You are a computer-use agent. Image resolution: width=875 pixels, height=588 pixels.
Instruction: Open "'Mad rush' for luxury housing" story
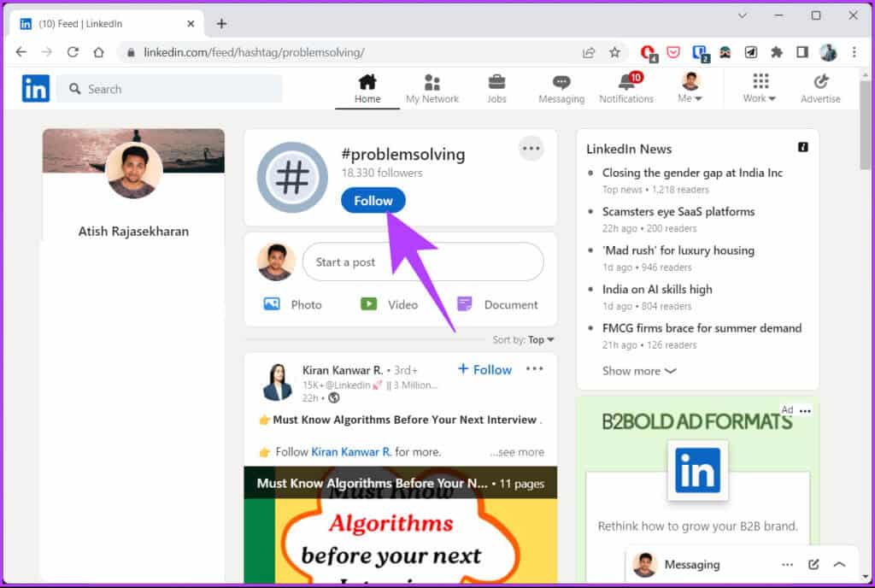pyautogui.click(x=678, y=250)
